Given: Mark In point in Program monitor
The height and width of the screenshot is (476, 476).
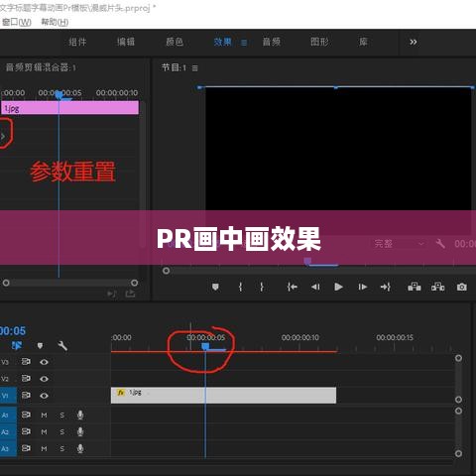Looking at the screenshot, I should pyautogui.click(x=240, y=287).
